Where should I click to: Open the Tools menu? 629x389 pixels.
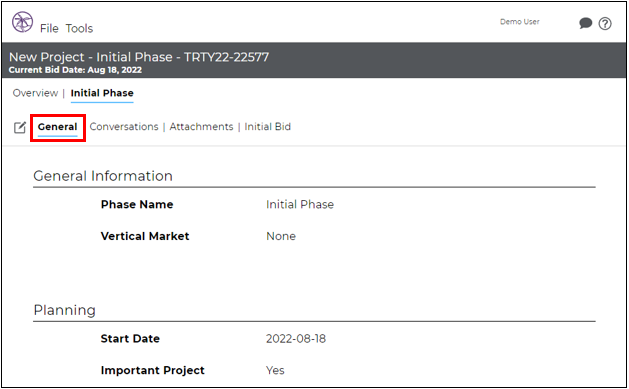coord(79,28)
